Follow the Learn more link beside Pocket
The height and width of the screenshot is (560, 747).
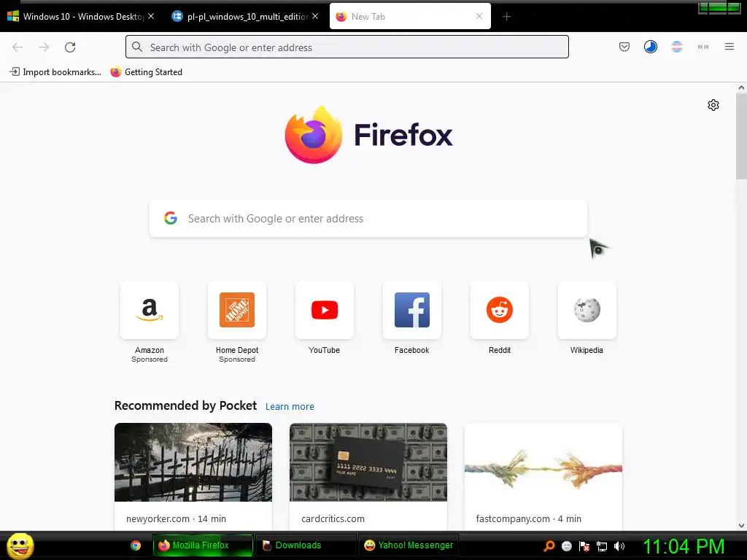[290, 407]
